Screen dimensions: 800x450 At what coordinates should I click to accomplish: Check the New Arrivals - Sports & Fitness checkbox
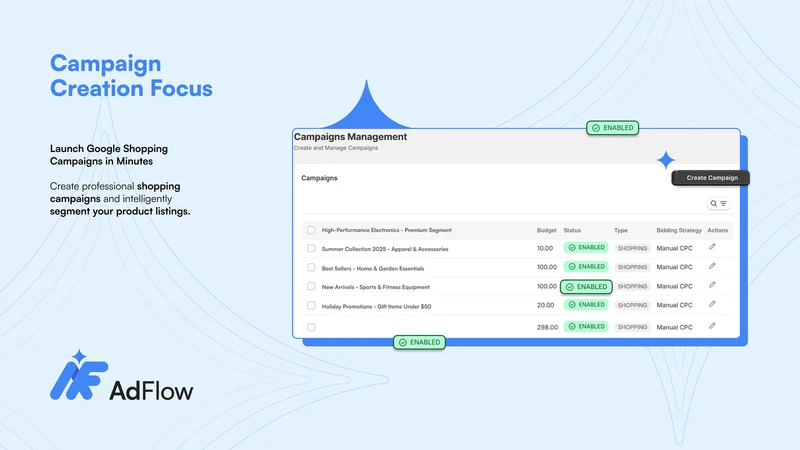[311, 286]
